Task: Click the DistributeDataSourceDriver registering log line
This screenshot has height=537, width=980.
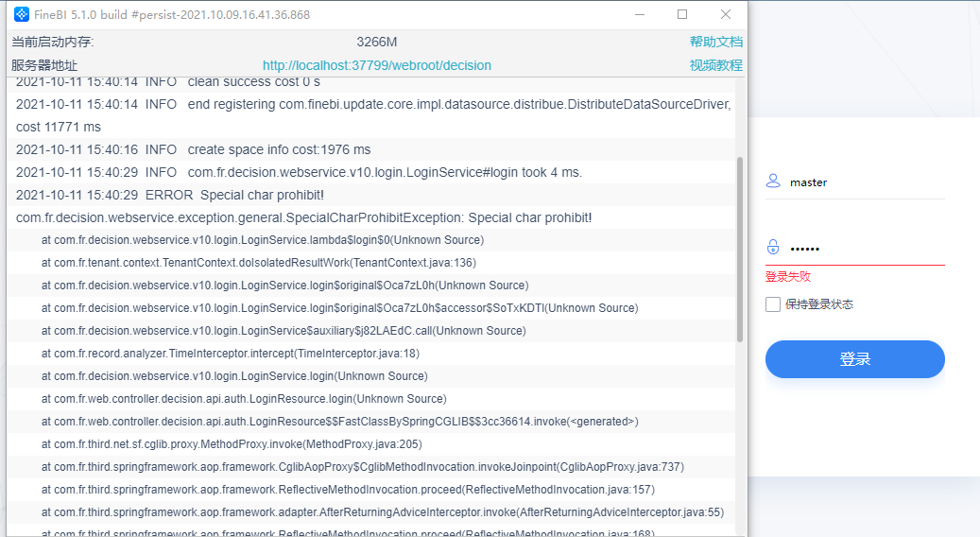Action: click(373, 104)
